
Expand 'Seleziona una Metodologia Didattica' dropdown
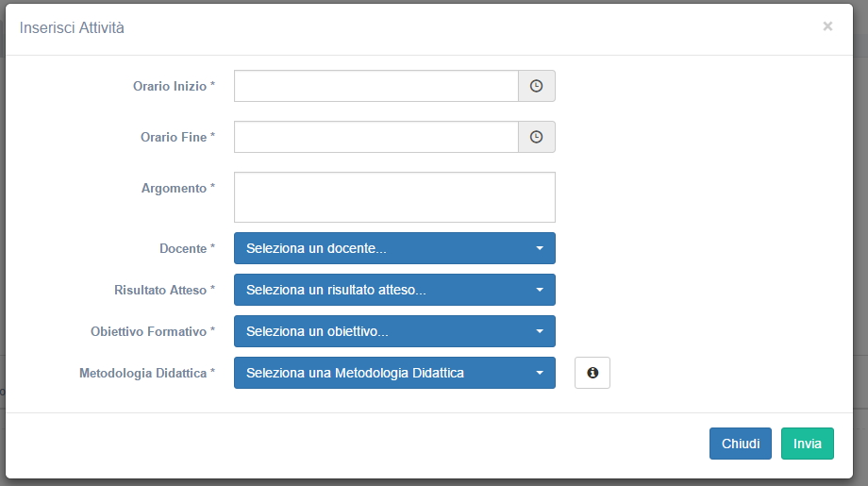394,373
